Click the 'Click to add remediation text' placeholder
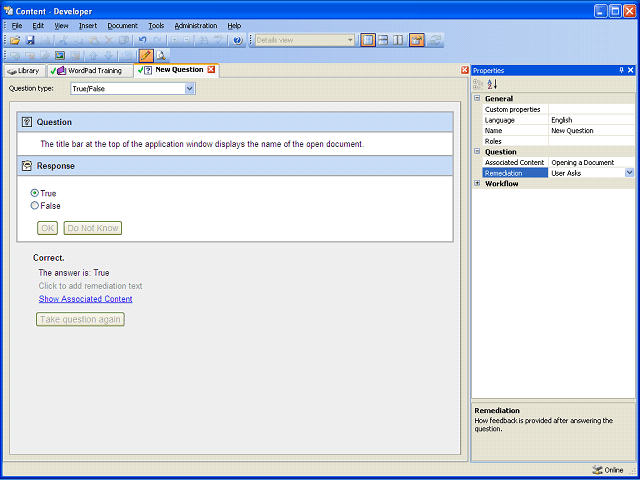Image resolution: width=640 pixels, height=480 pixels. click(91, 286)
